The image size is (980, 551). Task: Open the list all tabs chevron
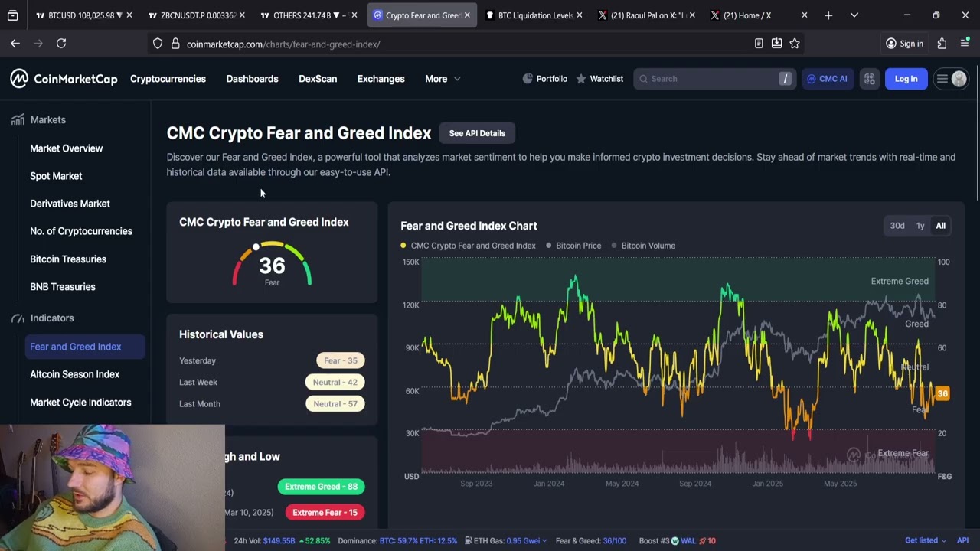coord(854,15)
